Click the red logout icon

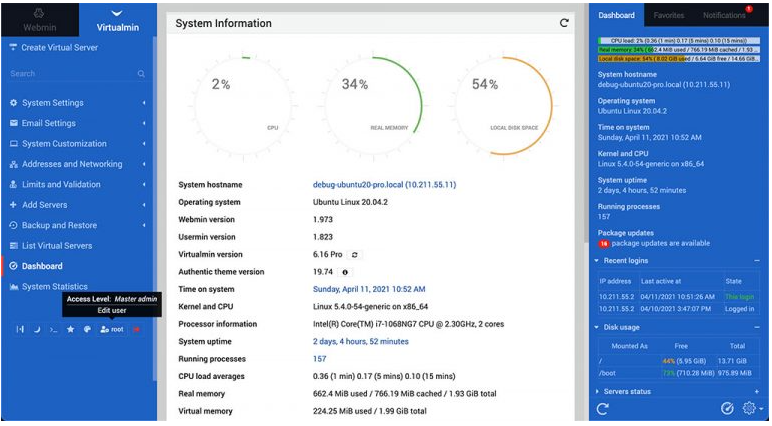(137, 329)
